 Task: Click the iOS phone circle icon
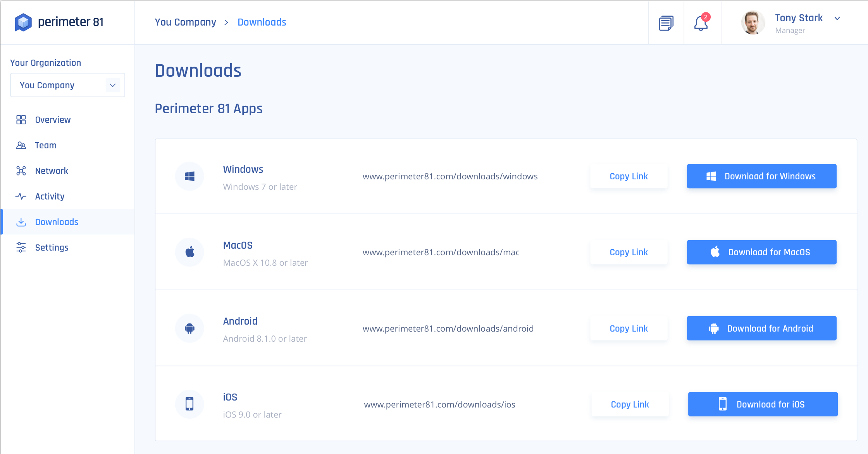[x=189, y=404]
